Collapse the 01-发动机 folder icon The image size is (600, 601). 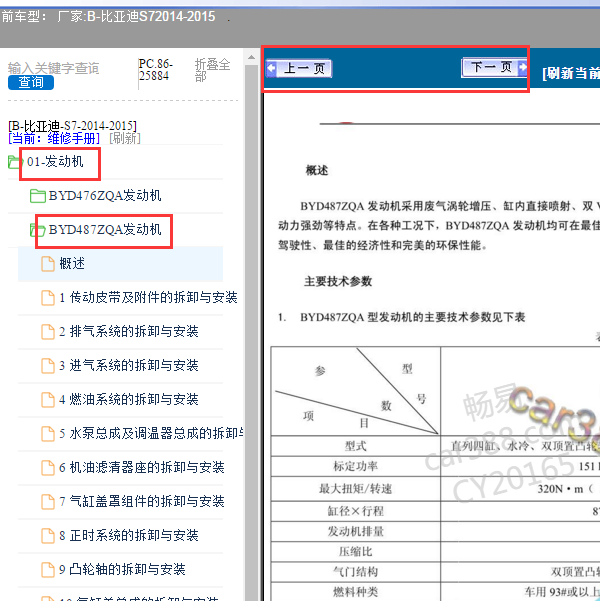tap(15, 162)
